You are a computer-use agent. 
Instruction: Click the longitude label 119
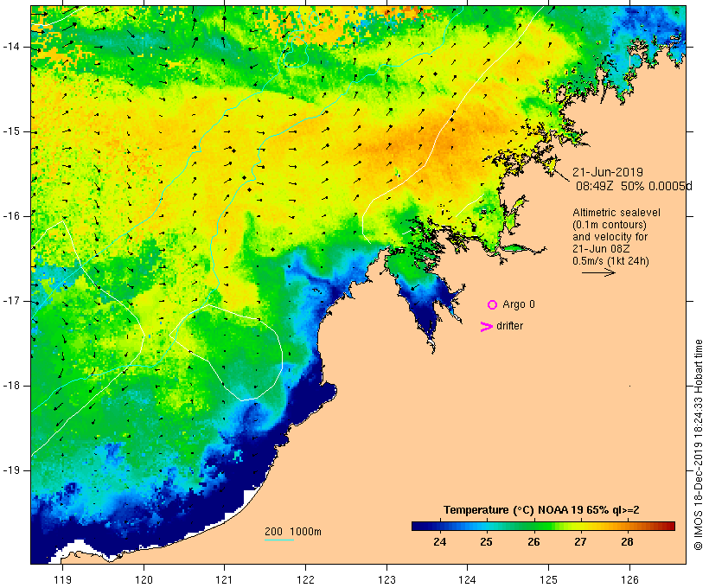pos(62,579)
